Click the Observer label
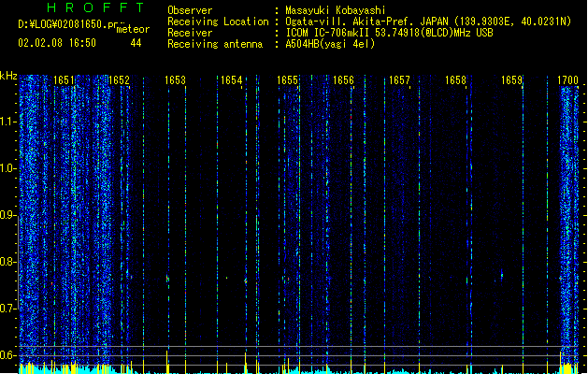 pyautogui.click(x=190, y=10)
